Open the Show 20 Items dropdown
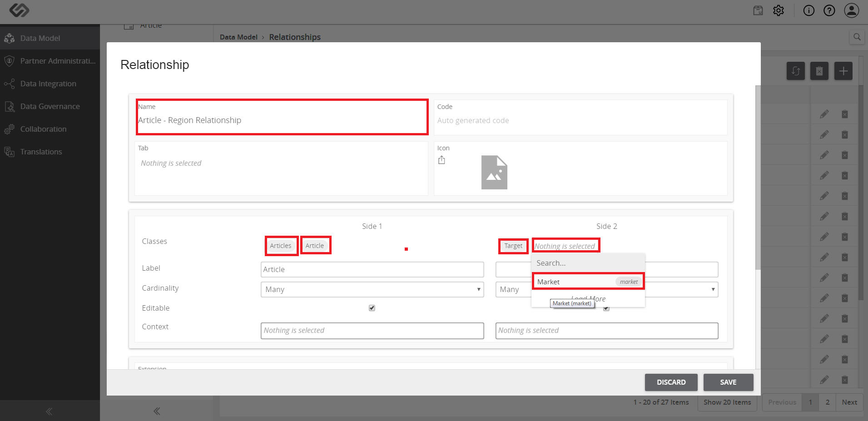The image size is (868, 421). [727, 402]
